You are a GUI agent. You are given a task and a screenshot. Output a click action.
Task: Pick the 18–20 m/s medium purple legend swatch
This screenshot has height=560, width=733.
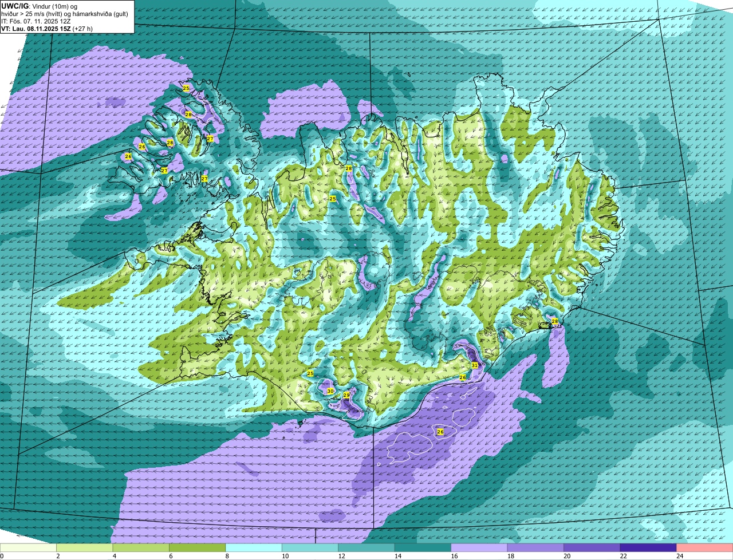click(x=536, y=548)
